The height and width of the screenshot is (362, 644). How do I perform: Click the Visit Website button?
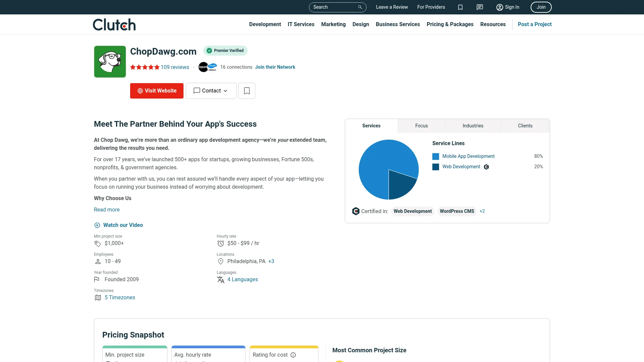tap(157, 91)
